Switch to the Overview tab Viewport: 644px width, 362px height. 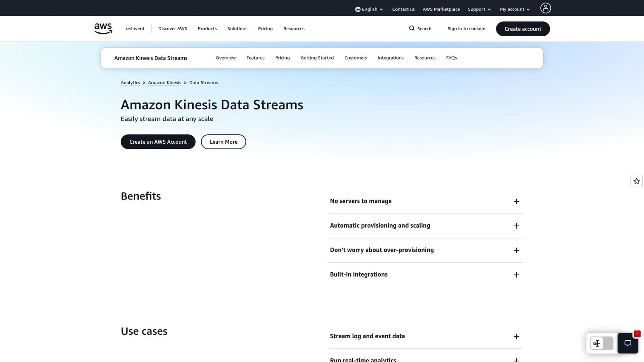pos(225,58)
